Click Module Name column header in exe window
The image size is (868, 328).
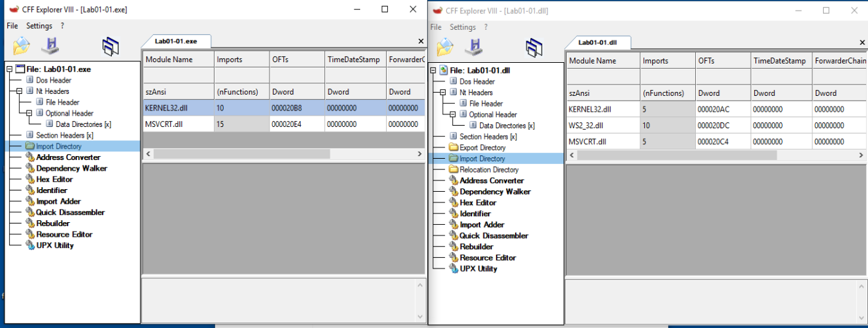click(178, 60)
